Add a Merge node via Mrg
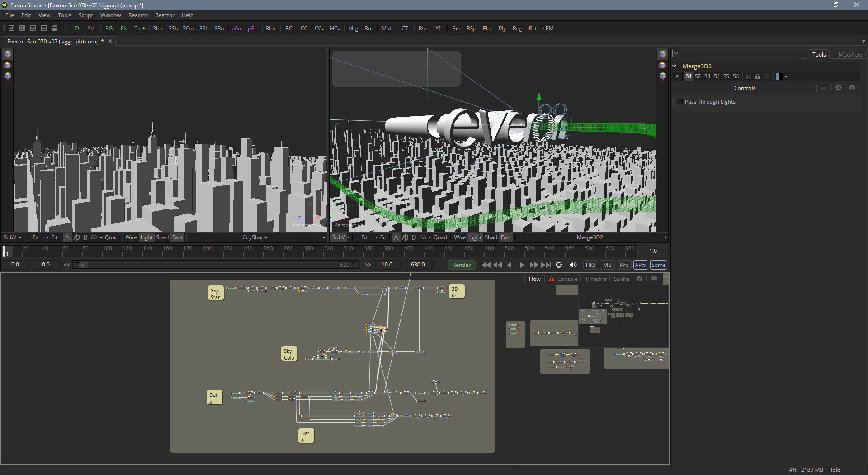The width and height of the screenshot is (868, 475). click(x=353, y=28)
